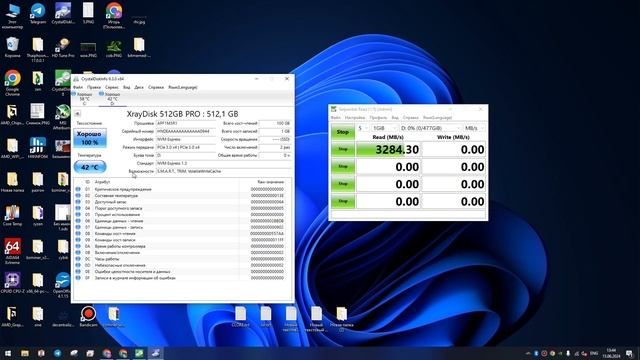Switch to Telegram on the taskbar
The width and height of the screenshot is (640, 360).
[58, 353]
